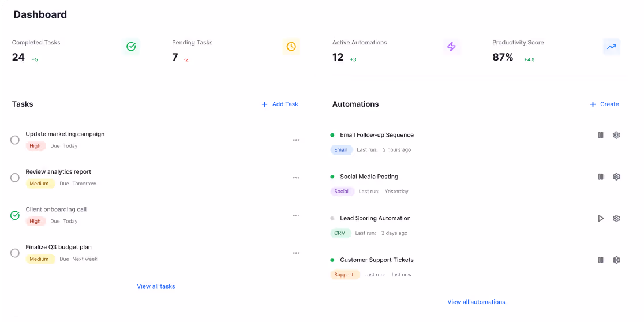Select the Email Follow-up Sequence title

(377, 135)
